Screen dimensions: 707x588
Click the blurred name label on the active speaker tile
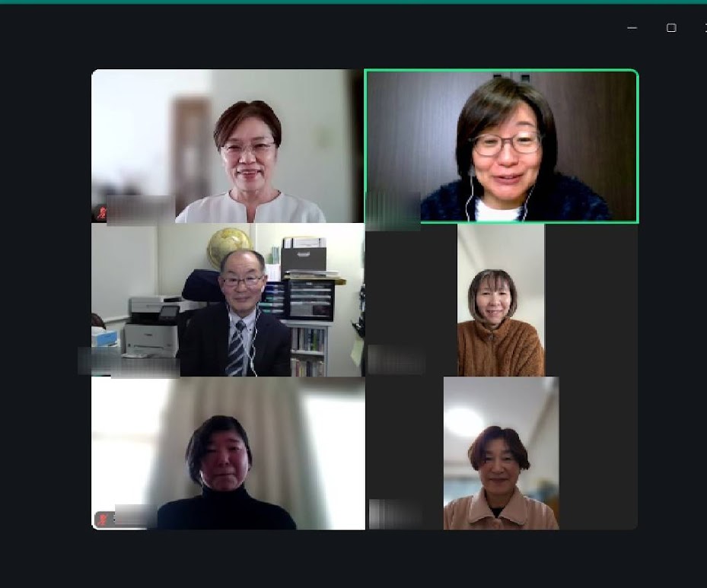393,211
